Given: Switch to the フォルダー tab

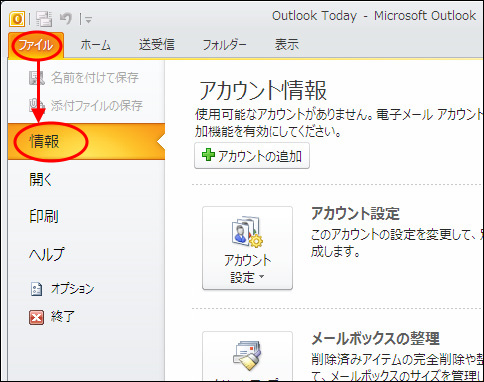Looking at the screenshot, I should tap(224, 45).
